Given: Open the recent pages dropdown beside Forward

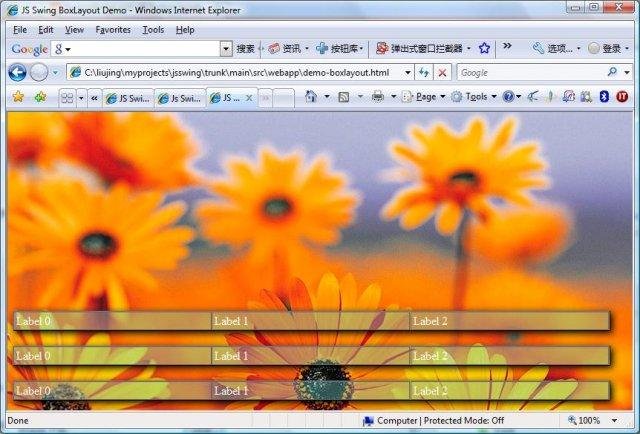Looking at the screenshot, I should [56, 73].
